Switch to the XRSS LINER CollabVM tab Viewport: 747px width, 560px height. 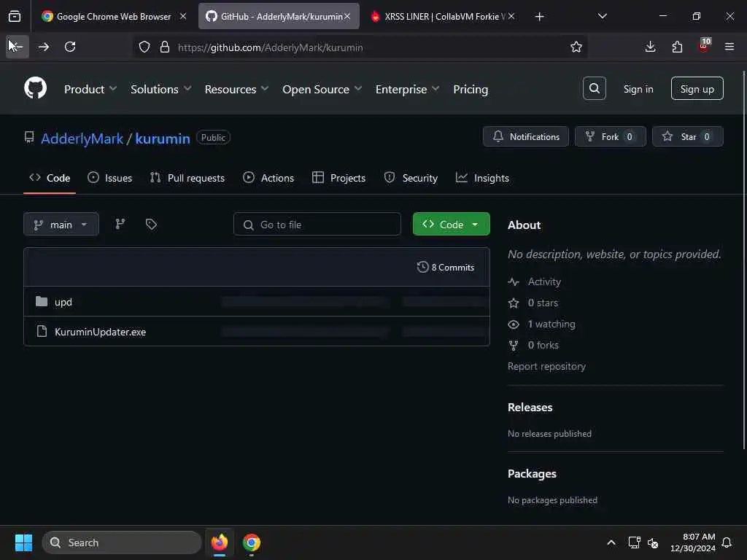[444, 17]
